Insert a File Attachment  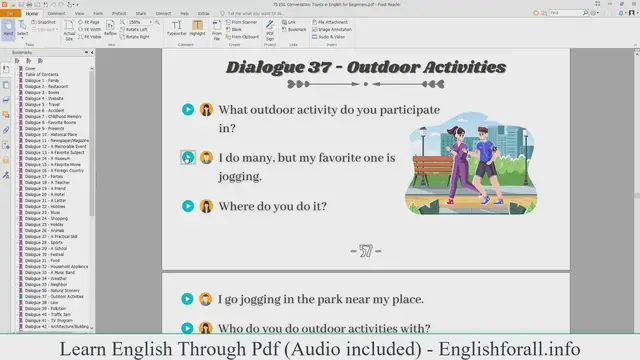click(330, 22)
